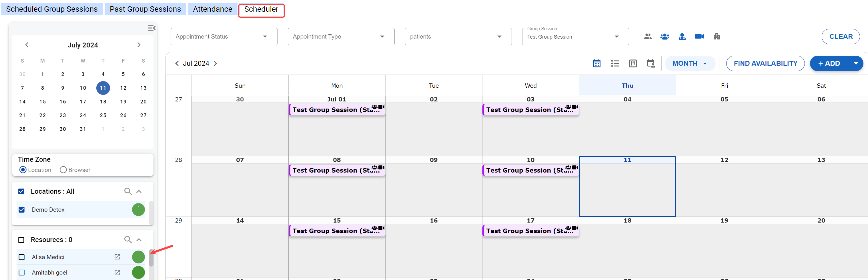This screenshot has height=280, width=868.
Task: Open the kanban board view icon
Action: (632, 63)
